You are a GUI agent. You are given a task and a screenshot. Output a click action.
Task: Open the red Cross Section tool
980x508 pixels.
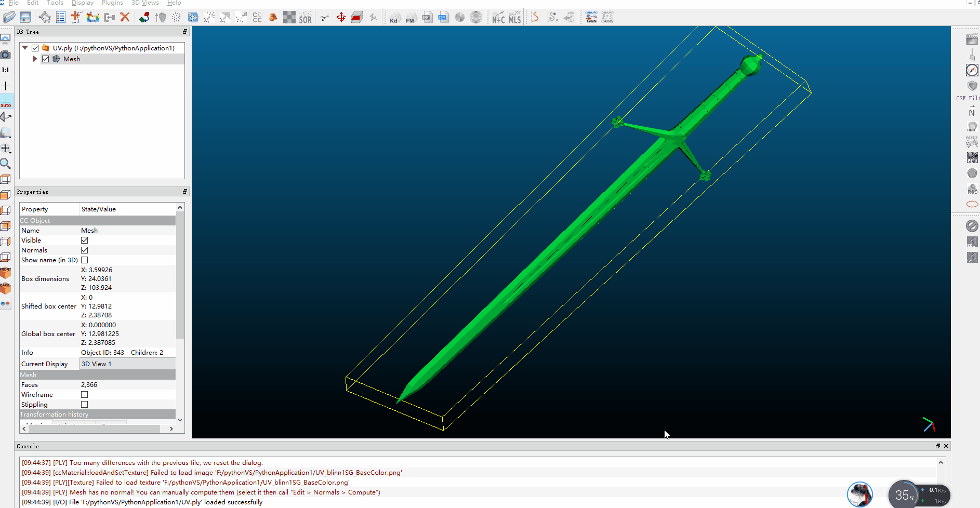[357, 17]
